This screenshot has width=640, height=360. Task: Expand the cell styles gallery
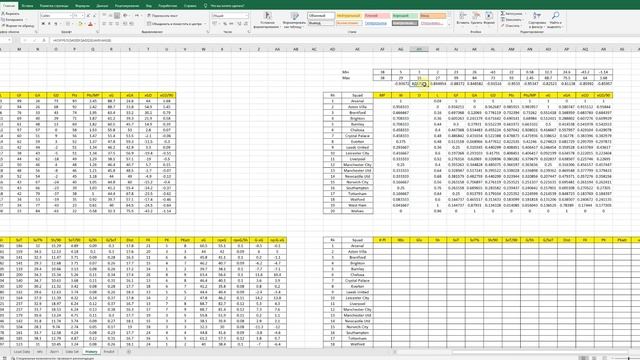click(449, 25)
